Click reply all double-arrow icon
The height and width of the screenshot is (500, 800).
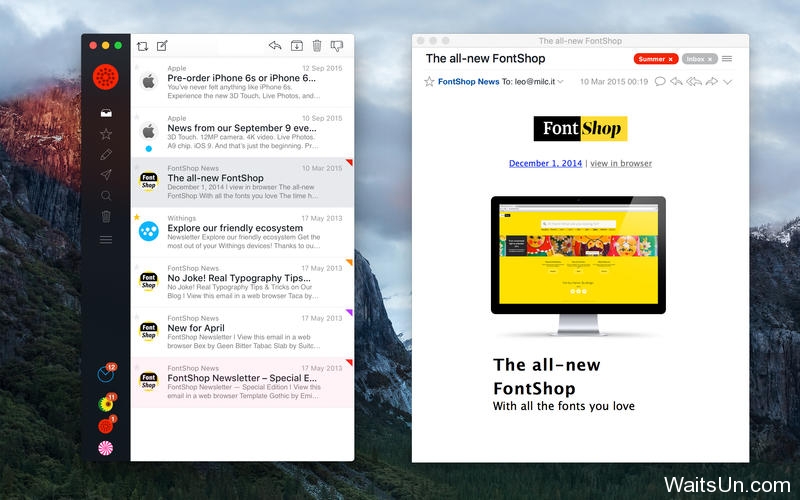(x=694, y=81)
